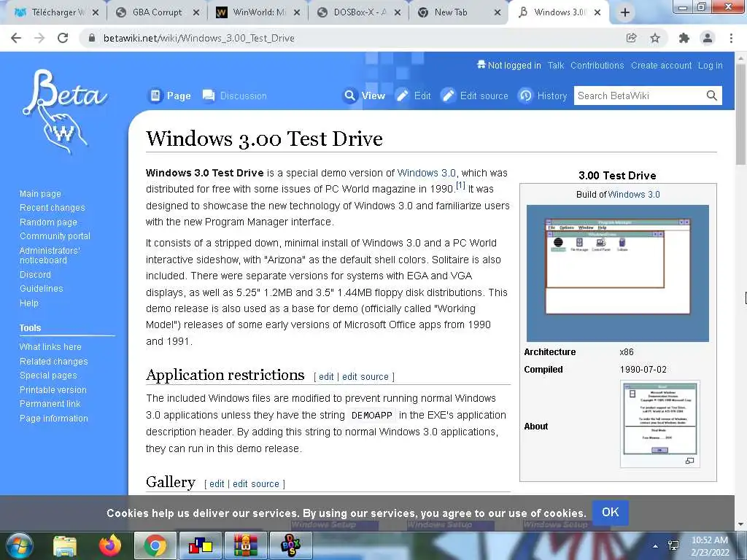
Task: Go back using the browser back arrow
Action: click(x=16, y=38)
